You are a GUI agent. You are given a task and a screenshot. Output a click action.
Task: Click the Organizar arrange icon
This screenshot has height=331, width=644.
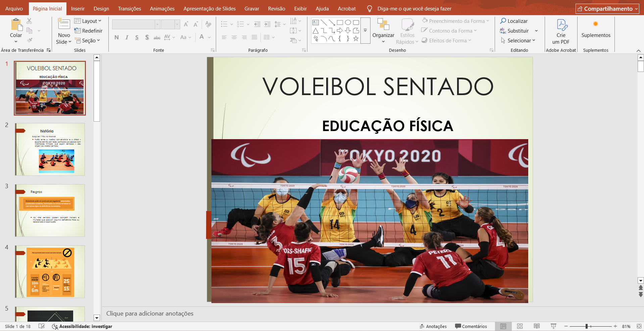point(383,25)
